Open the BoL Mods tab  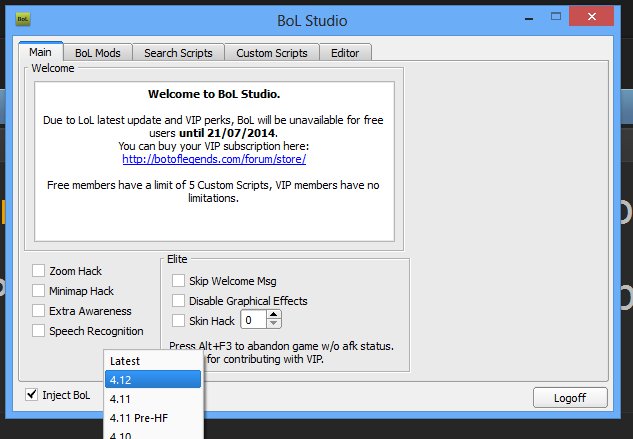coord(98,53)
